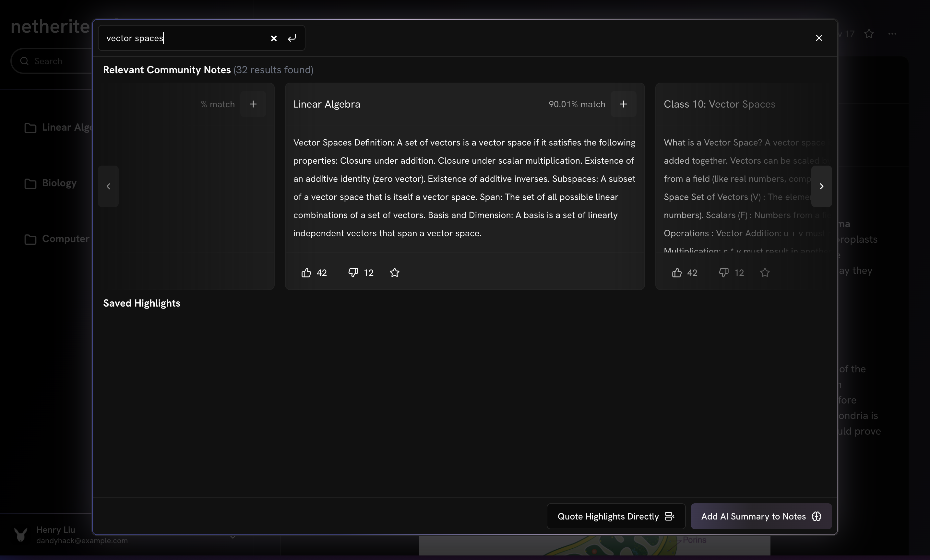930x560 pixels.
Task: Click Quote Highlights Directly button
Action: point(615,516)
